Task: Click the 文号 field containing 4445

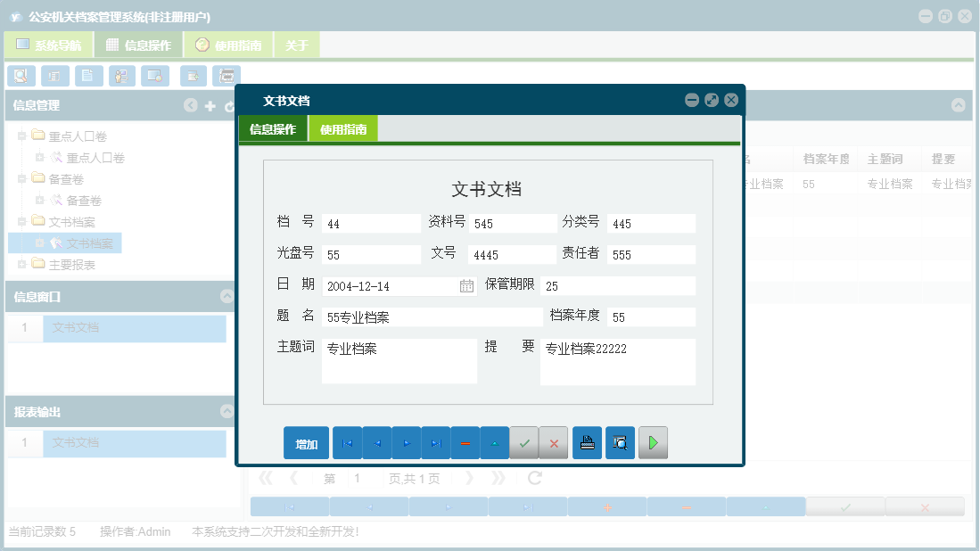Action: (513, 255)
